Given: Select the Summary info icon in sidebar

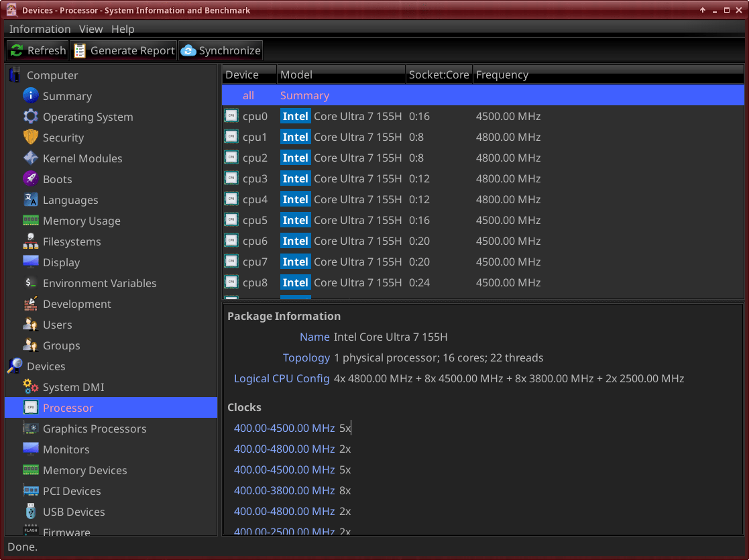Looking at the screenshot, I should pos(31,96).
